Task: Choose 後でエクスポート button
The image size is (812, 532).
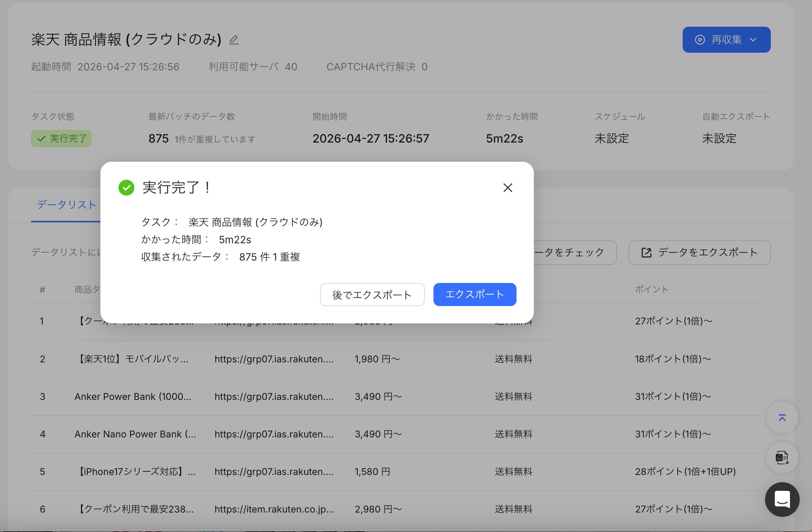Action: pos(372,295)
